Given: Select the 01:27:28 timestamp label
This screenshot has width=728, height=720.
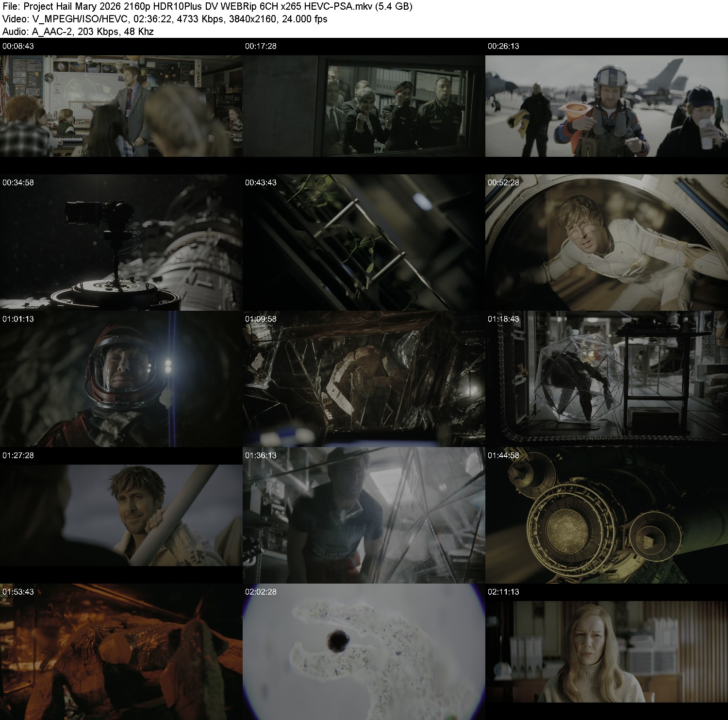Looking at the screenshot, I should 18,455.
